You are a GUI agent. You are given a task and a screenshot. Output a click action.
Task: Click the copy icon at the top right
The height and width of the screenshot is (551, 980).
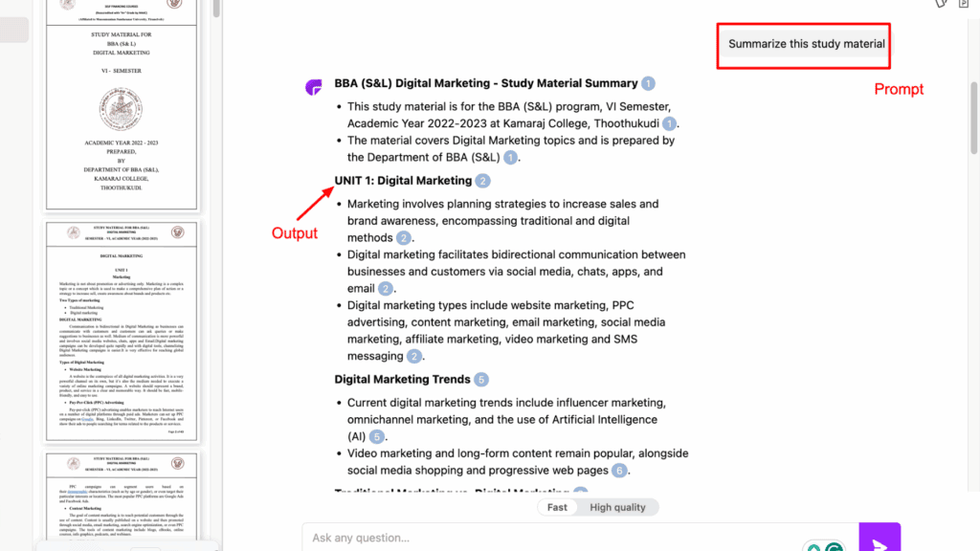click(x=941, y=5)
